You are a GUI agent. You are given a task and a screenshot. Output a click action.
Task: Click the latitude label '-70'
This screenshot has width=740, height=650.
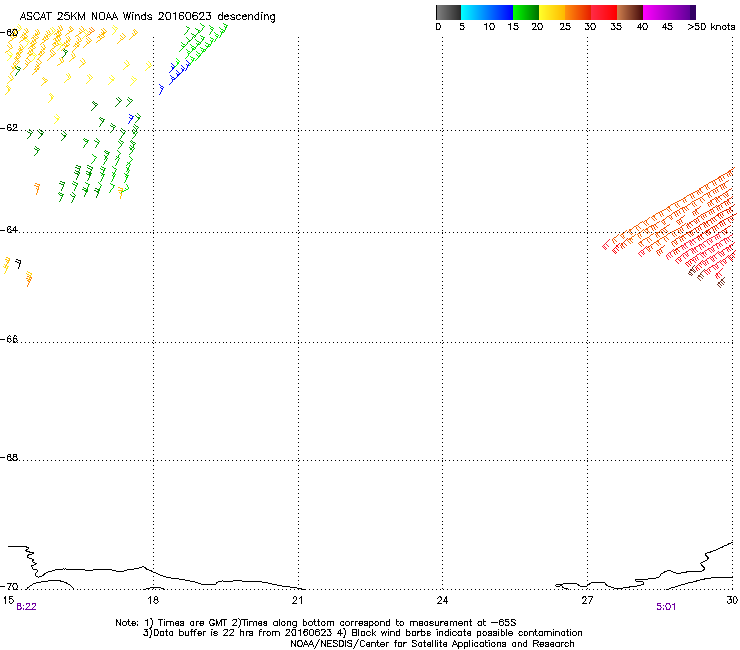tap(9, 586)
